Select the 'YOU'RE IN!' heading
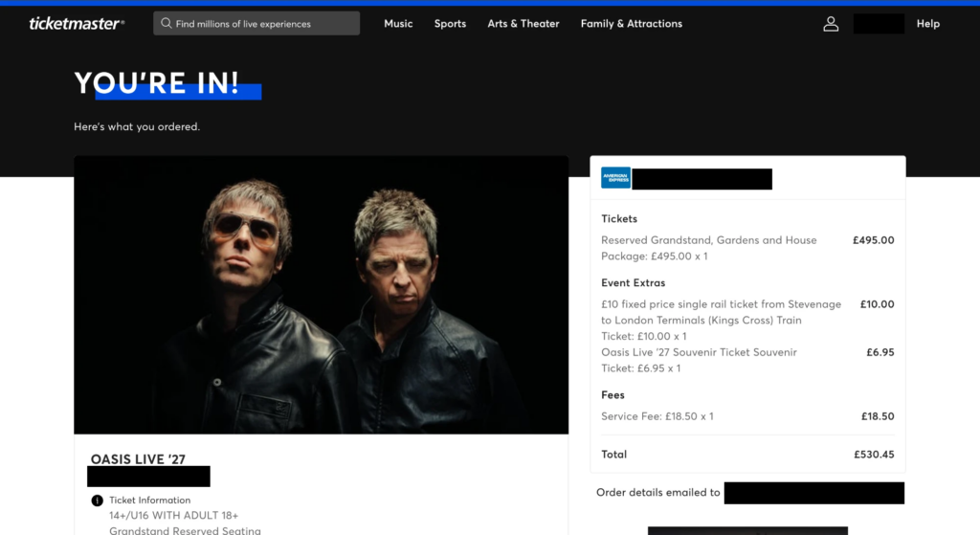The image size is (980, 535). click(x=156, y=83)
